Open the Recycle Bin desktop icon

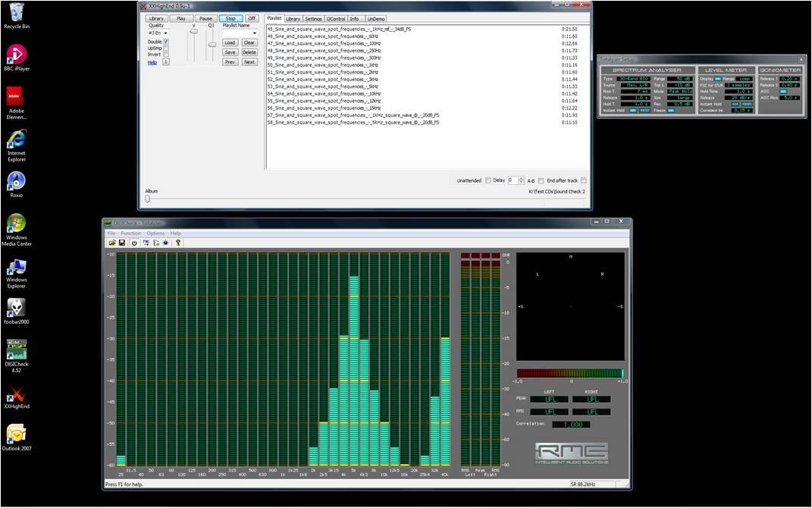click(x=17, y=15)
